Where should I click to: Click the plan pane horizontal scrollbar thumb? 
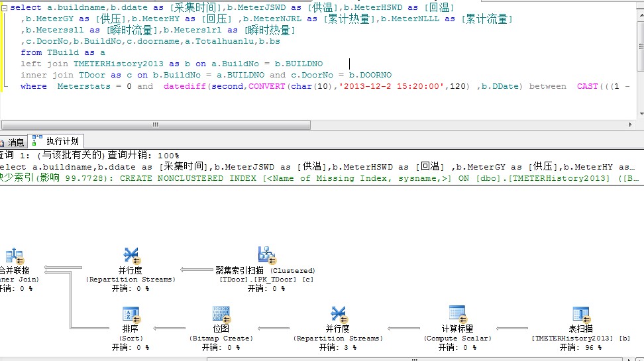tap(415, 360)
